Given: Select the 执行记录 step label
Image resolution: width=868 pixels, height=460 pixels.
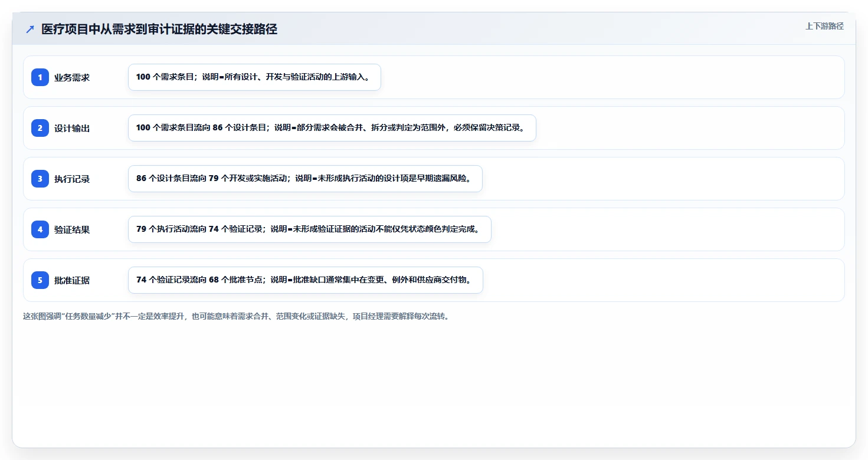Looking at the screenshot, I should pos(72,179).
